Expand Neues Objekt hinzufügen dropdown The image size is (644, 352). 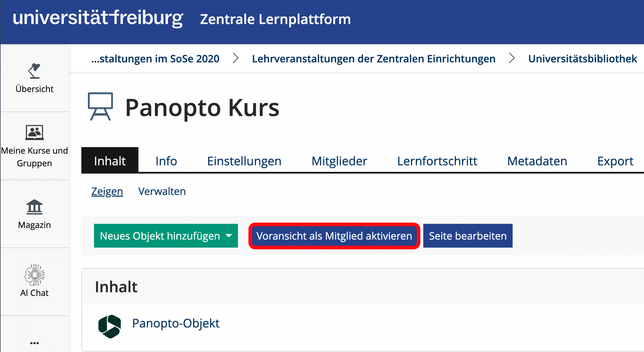pyautogui.click(x=166, y=236)
